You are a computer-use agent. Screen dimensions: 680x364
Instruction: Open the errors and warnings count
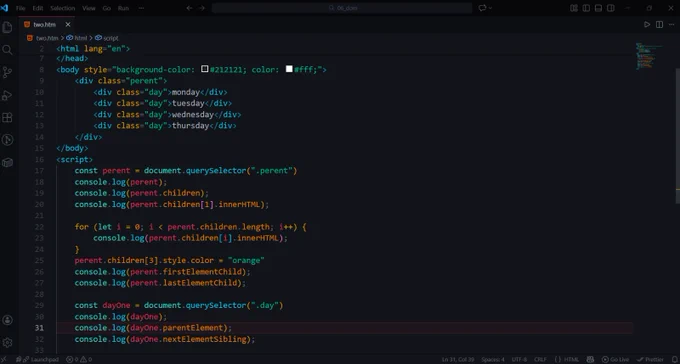point(79,360)
